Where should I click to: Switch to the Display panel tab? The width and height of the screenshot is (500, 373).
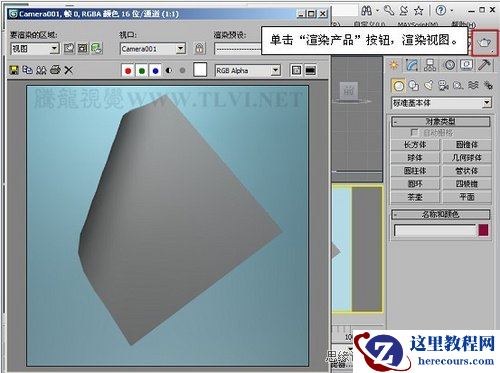467,65
